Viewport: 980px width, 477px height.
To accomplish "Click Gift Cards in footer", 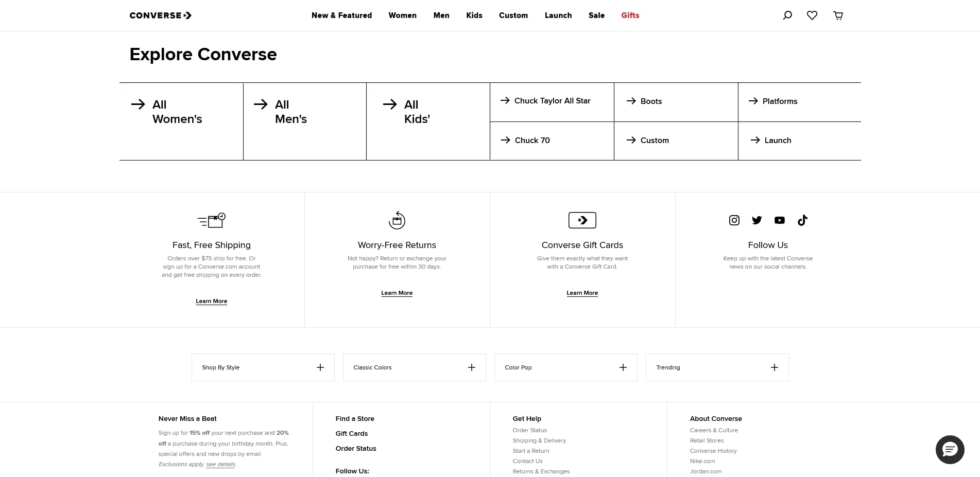I will pyautogui.click(x=352, y=434).
